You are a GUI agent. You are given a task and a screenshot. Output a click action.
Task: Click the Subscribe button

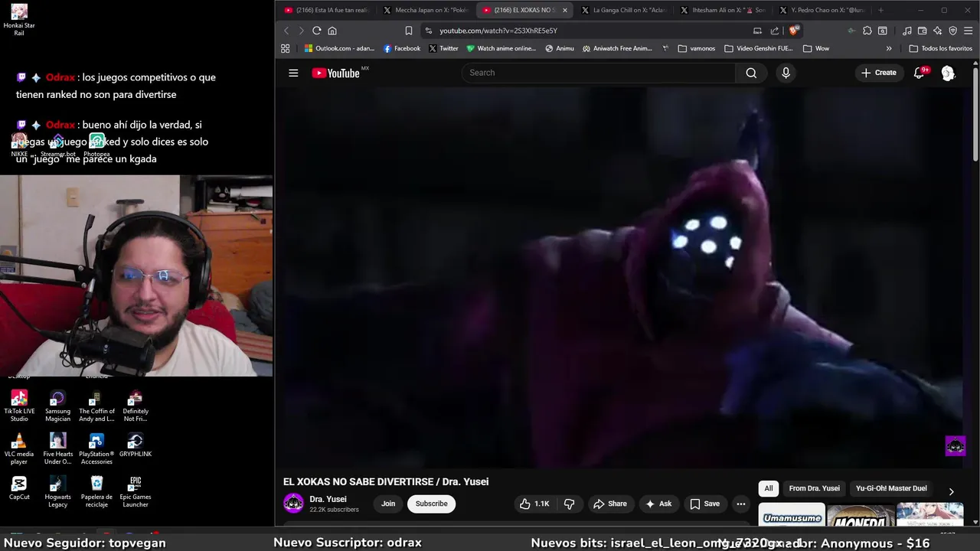pos(431,504)
